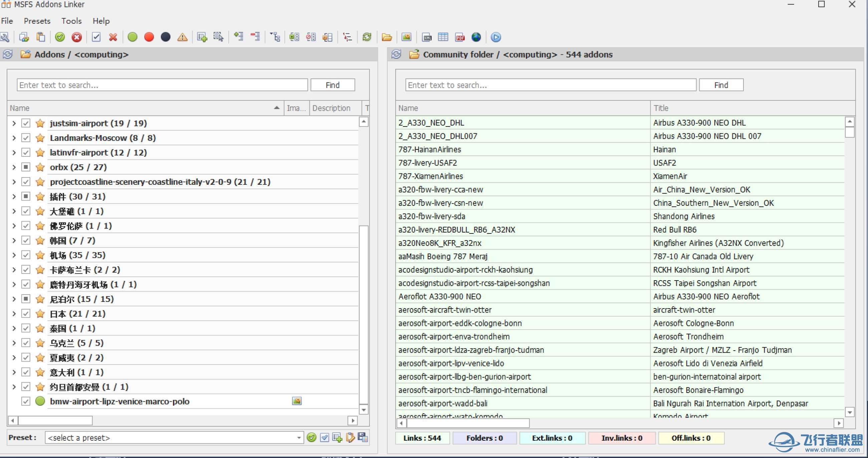Sort the addons by Name column header

(x=146, y=108)
